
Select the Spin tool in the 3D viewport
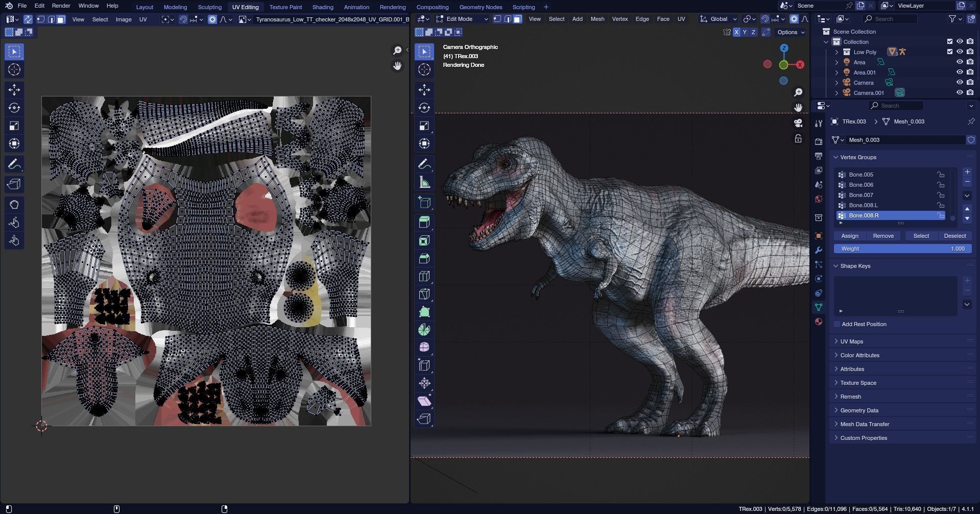pyautogui.click(x=424, y=330)
